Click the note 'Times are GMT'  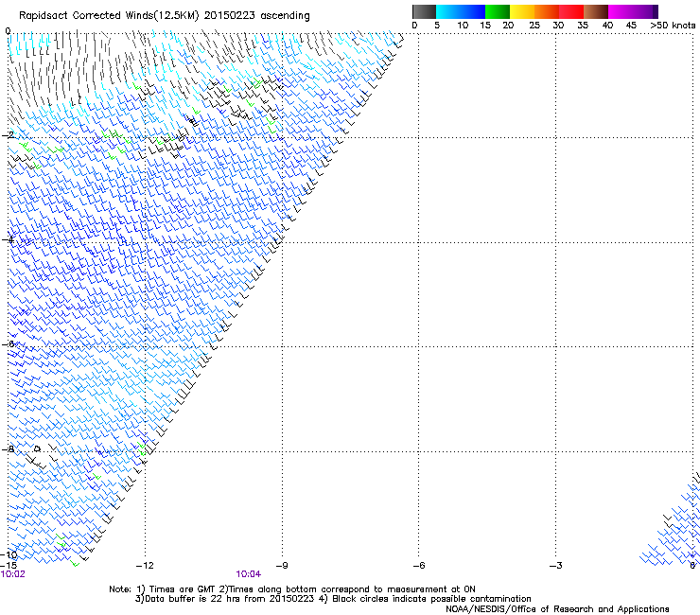(x=183, y=589)
